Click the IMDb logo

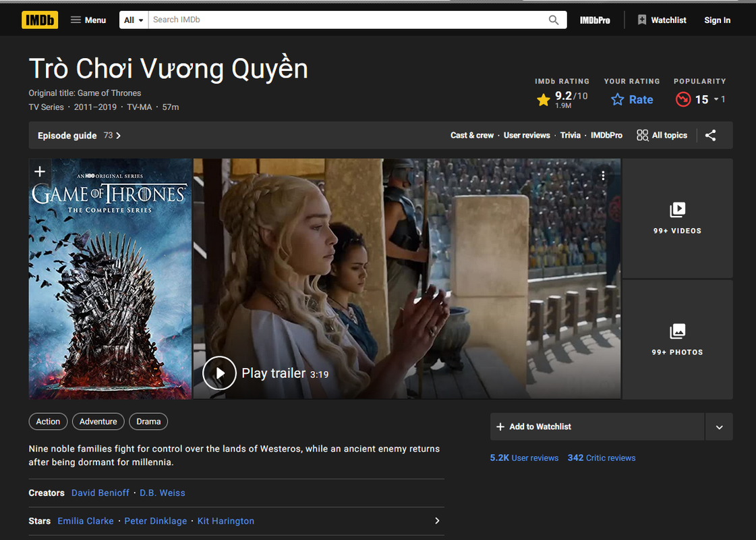coord(40,20)
